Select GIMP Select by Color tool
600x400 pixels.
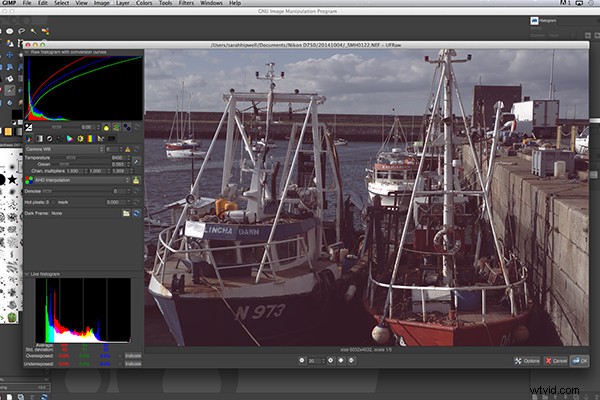click(46, 31)
